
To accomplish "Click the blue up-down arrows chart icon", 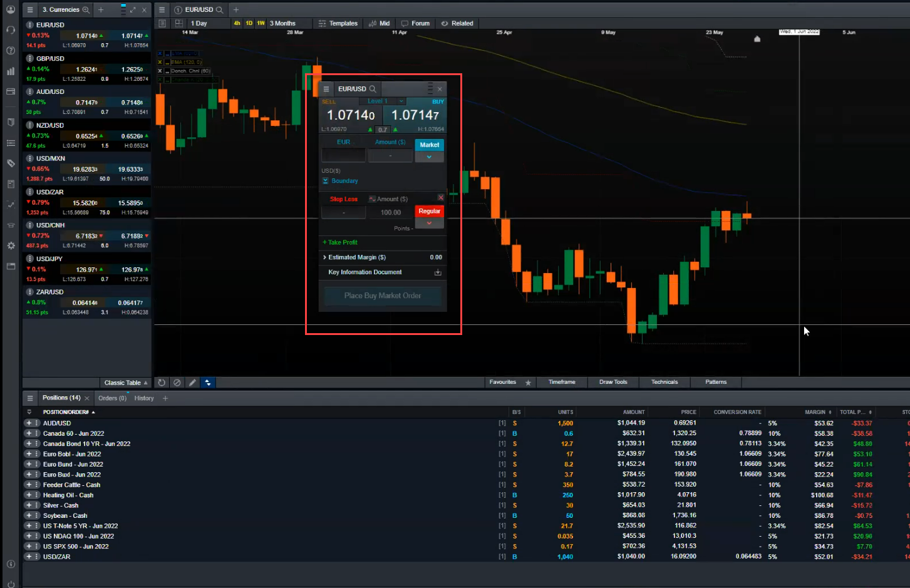I will tap(207, 383).
